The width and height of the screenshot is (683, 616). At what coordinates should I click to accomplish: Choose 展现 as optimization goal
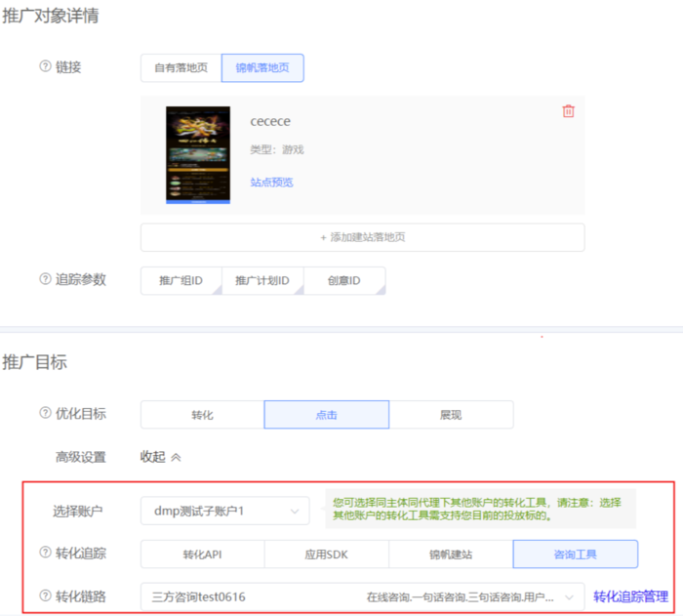tap(450, 415)
